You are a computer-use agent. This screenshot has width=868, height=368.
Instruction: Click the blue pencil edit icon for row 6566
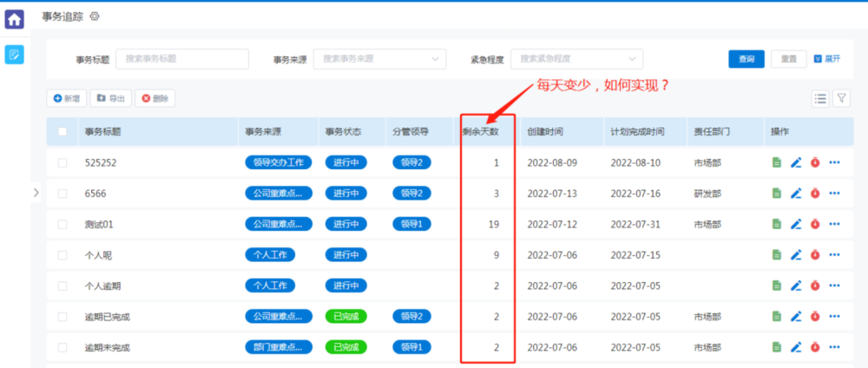(796, 194)
